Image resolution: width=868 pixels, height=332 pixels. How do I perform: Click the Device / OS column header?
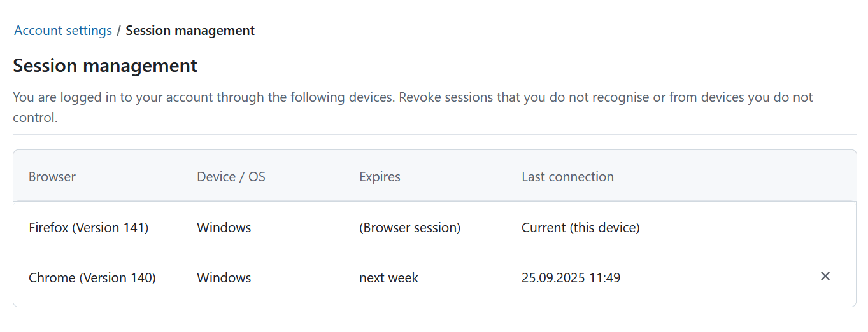231,177
